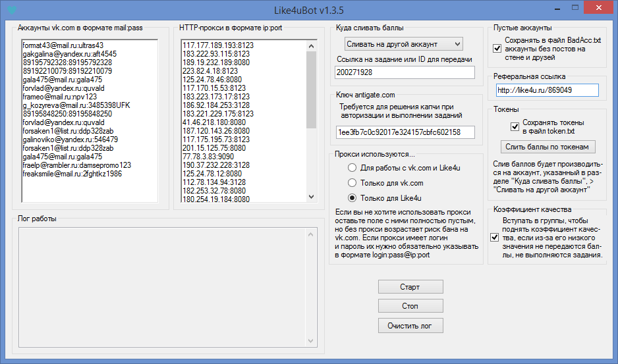This screenshot has height=364, width=618.
Task: Click the log area scroll-down arrow
Action: click(x=310, y=341)
